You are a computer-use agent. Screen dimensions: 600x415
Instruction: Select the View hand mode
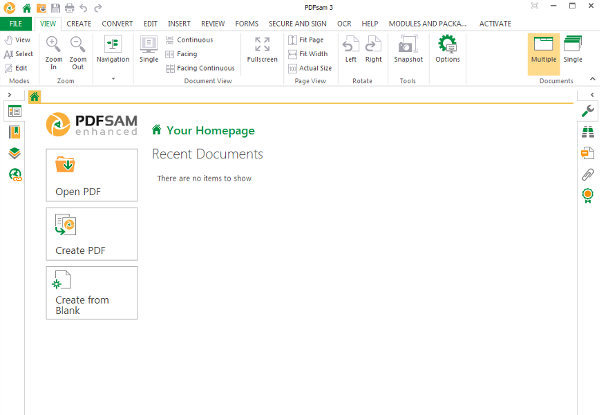point(17,40)
